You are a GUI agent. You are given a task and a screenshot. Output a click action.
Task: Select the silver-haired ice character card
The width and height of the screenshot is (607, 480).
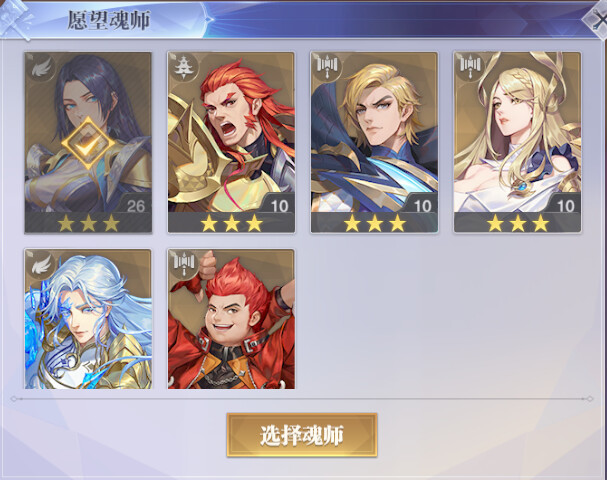[88, 319]
